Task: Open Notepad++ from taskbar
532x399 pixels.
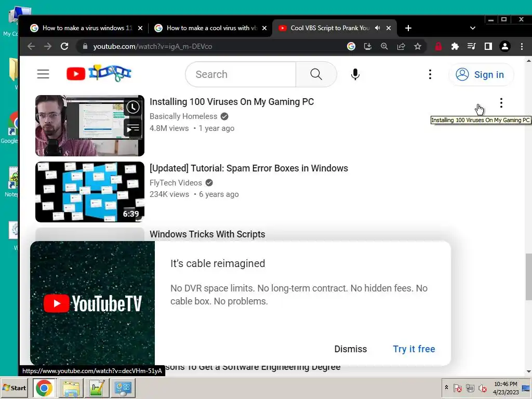Action: (x=97, y=388)
